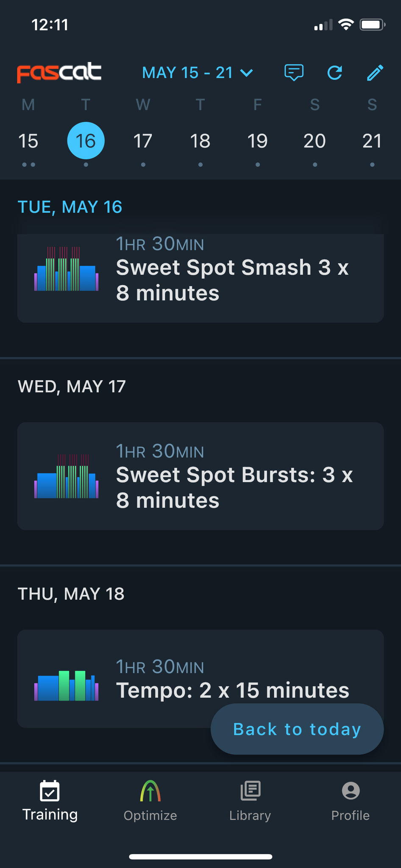
Task: Select Sunday 21 in the week strip
Action: (x=372, y=141)
